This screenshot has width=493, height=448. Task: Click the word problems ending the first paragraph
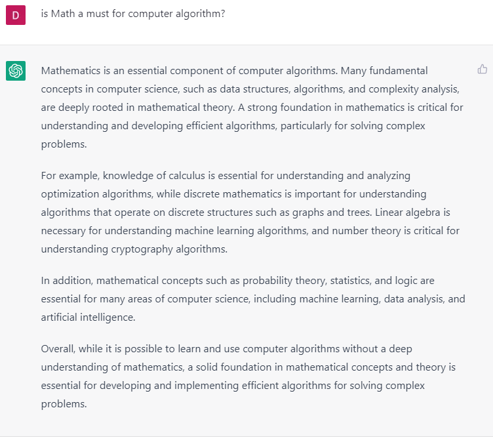point(63,144)
